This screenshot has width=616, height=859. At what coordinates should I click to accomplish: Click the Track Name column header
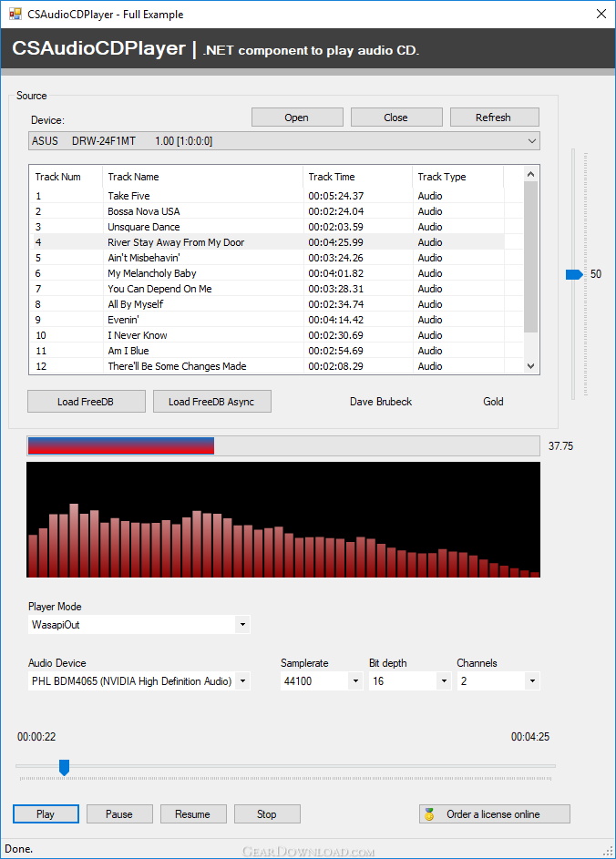(203, 177)
